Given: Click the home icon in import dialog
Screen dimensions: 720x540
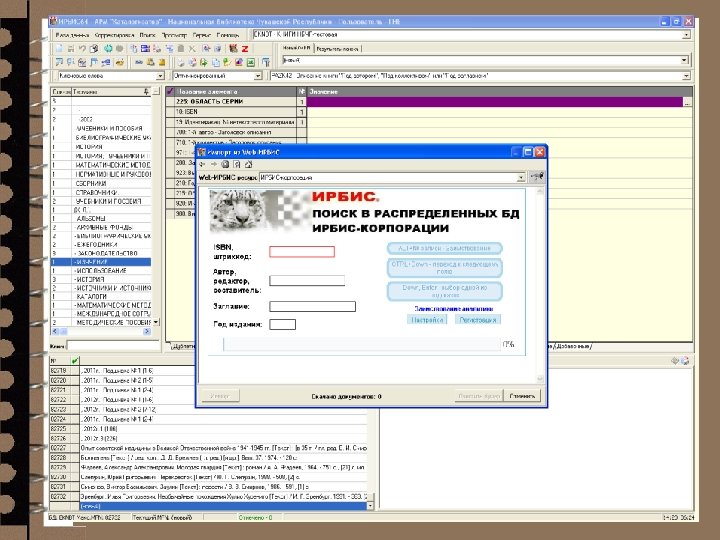Looking at the screenshot, I should point(248,164).
